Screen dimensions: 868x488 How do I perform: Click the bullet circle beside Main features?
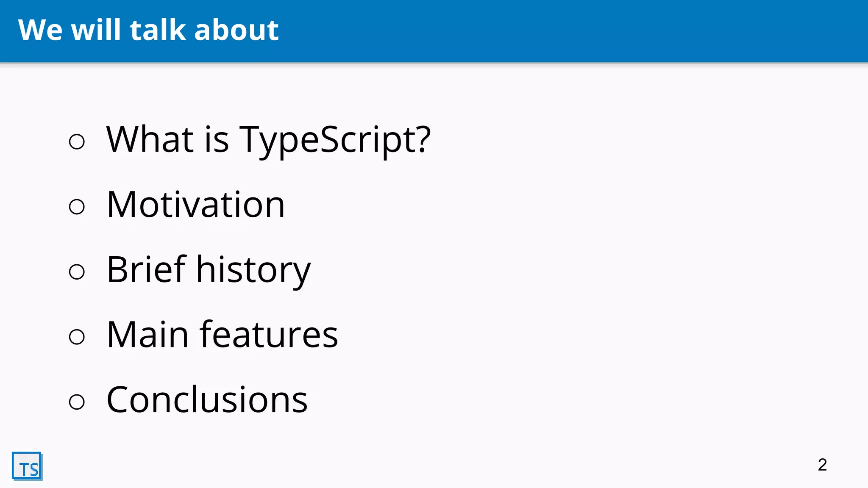tap(77, 337)
